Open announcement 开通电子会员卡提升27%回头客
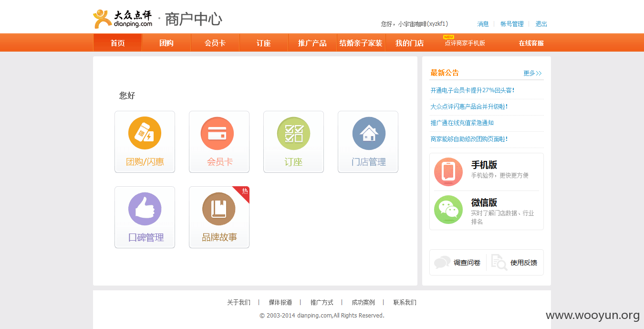 472,90
